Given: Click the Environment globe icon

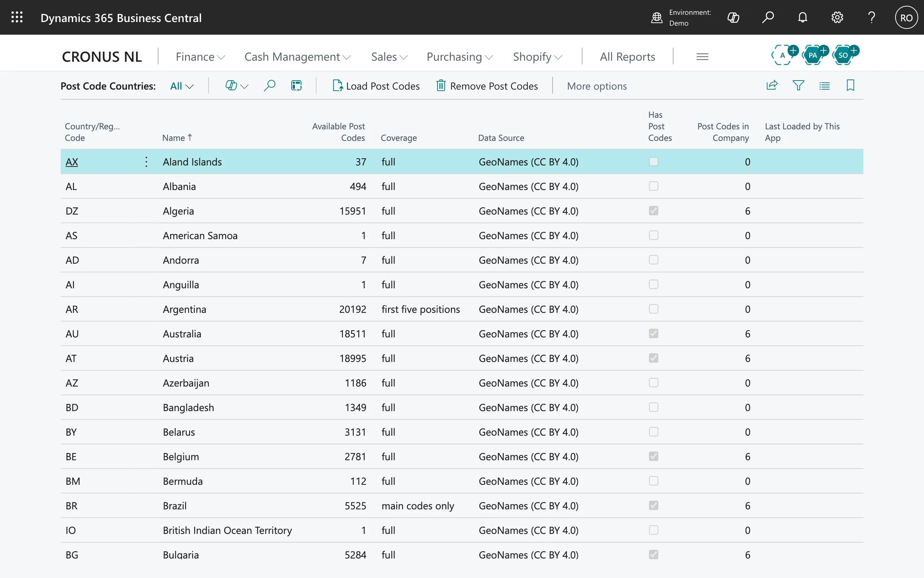Looking at the screenshot, I should click(x=656, y=18).
